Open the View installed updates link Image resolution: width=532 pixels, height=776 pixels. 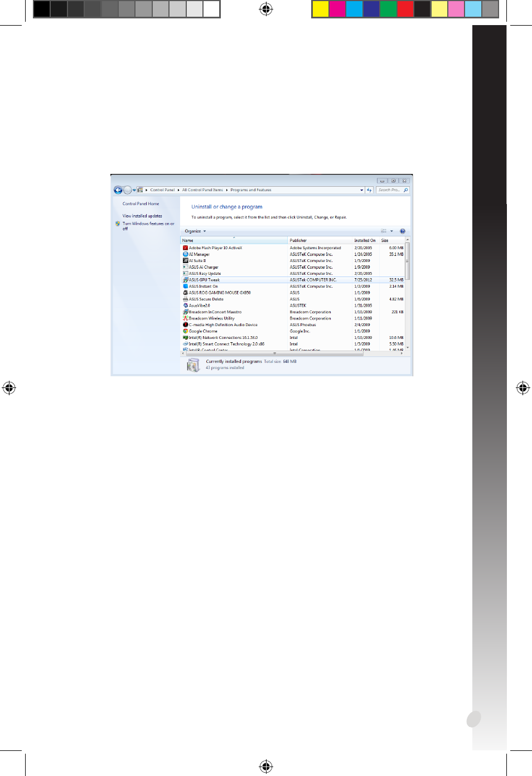pyautogui.click(x=142, y=216)
